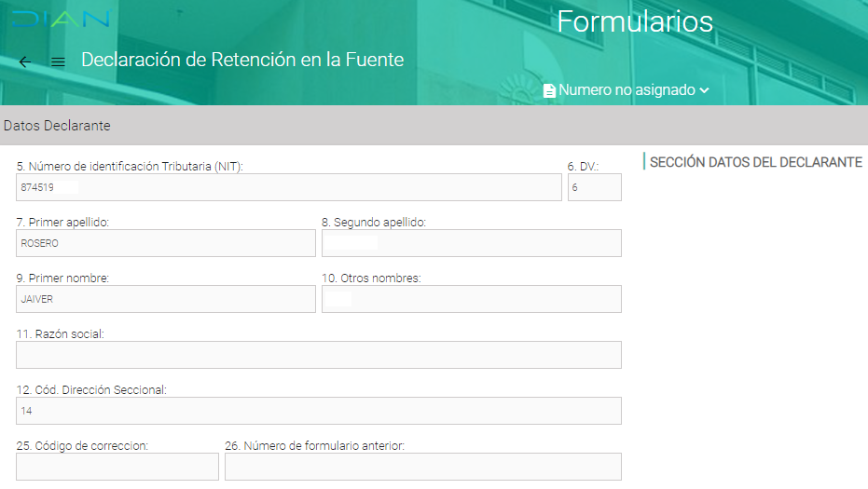Click the document icon beside Numero no asignado

[x=550, y=90]
